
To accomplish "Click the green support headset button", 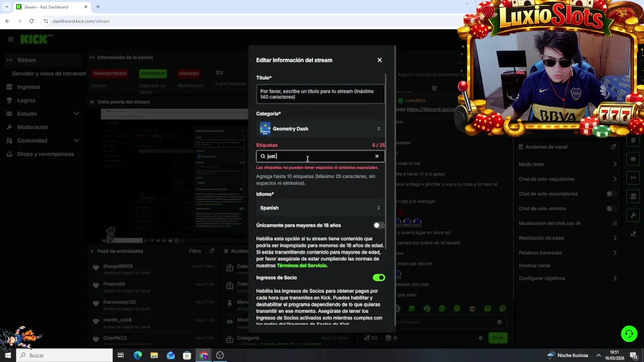I will 628,333.
